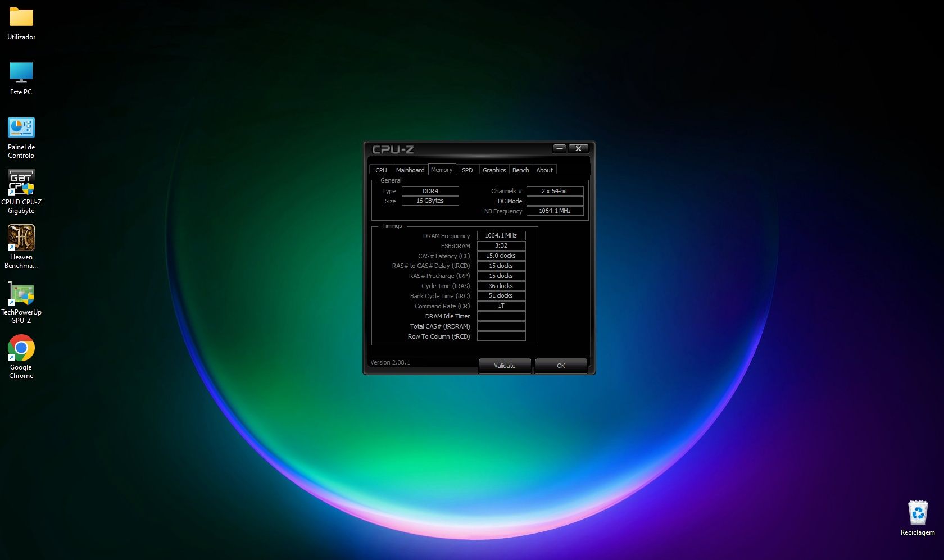Viewport: 944px width, 560px height.
Task: Open Painel de Controlo icon
Action: 21,128
